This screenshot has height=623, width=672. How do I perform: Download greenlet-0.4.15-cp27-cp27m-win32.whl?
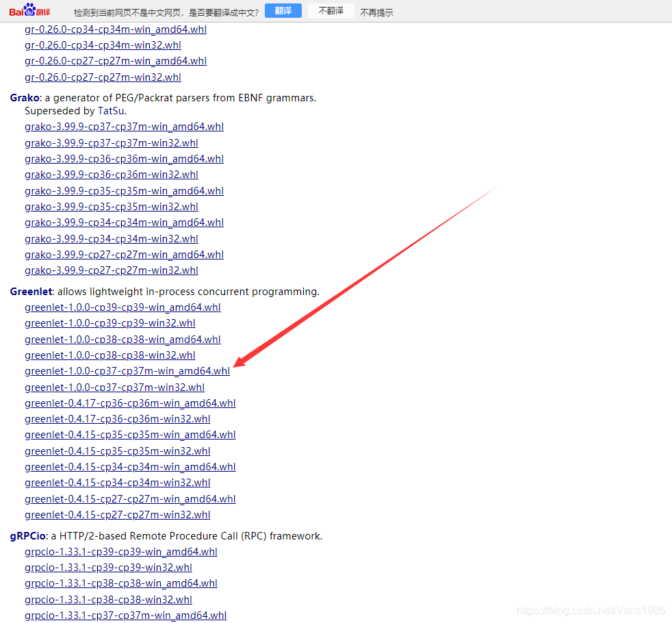point(118,516)
